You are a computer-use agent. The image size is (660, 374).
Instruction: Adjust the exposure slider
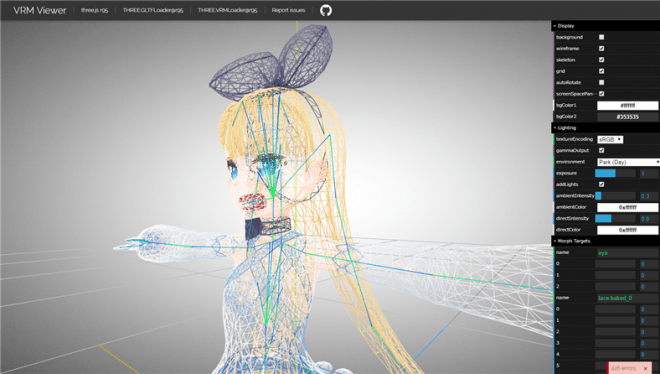point(615,173)
